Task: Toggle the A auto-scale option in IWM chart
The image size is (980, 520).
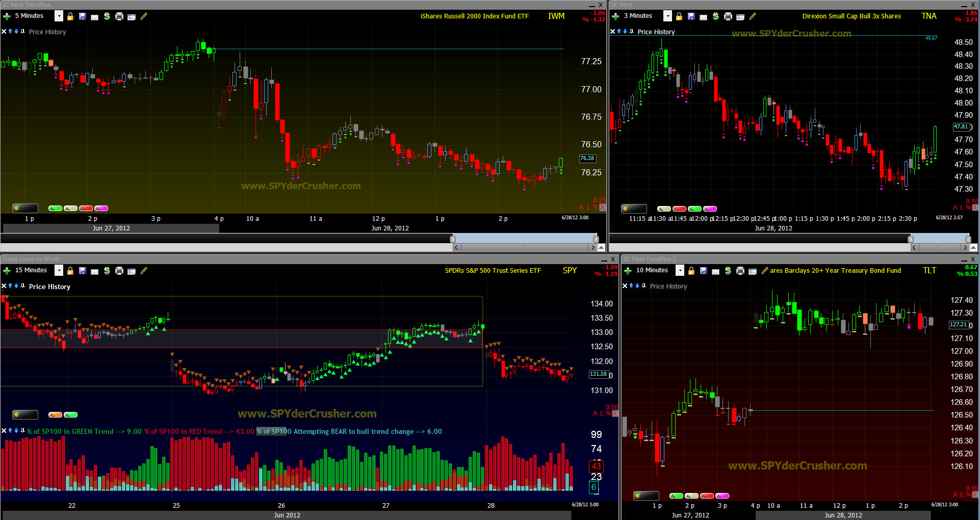Action: (x=581, y=207)
